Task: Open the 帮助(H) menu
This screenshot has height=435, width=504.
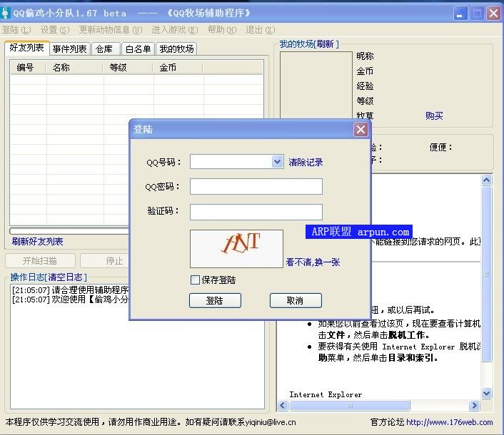Action: click(222, 30)
